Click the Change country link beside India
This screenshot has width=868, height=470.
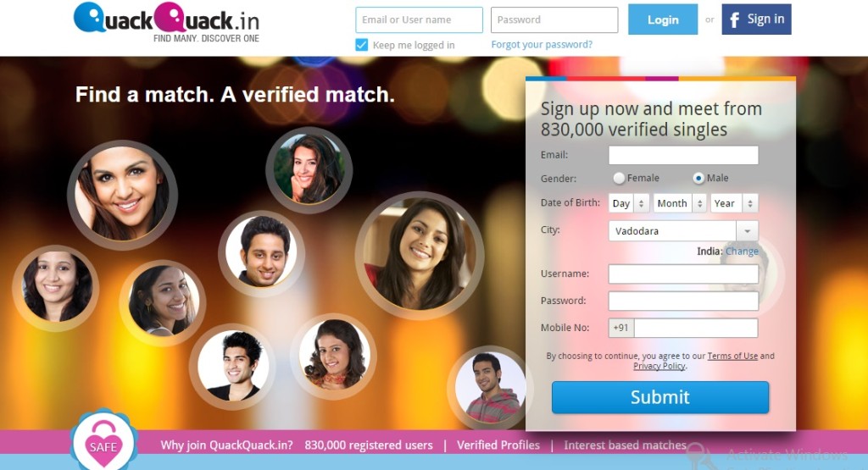tap(742, 251)
